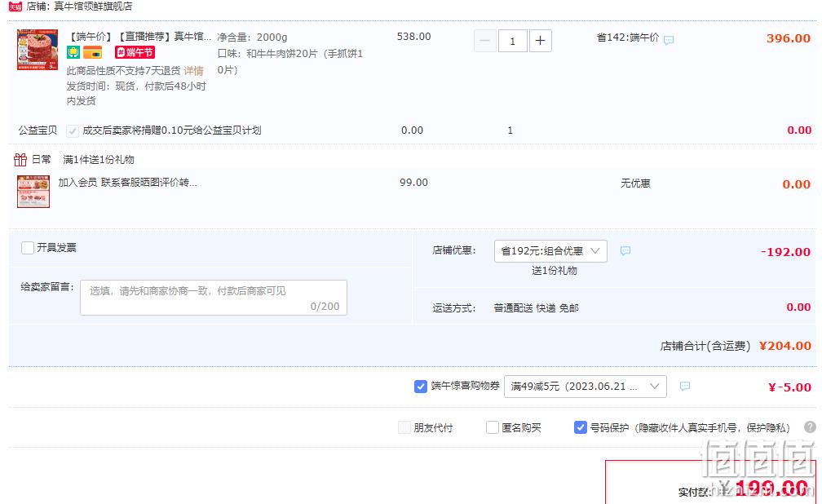Expand the 满49减5元 coupon dropdown
Screen dimensions: 822x504
click(x=585, y=387)
